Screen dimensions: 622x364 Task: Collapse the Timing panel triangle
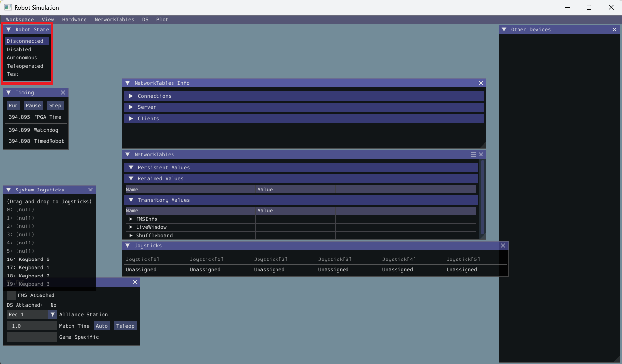(9, 93)
